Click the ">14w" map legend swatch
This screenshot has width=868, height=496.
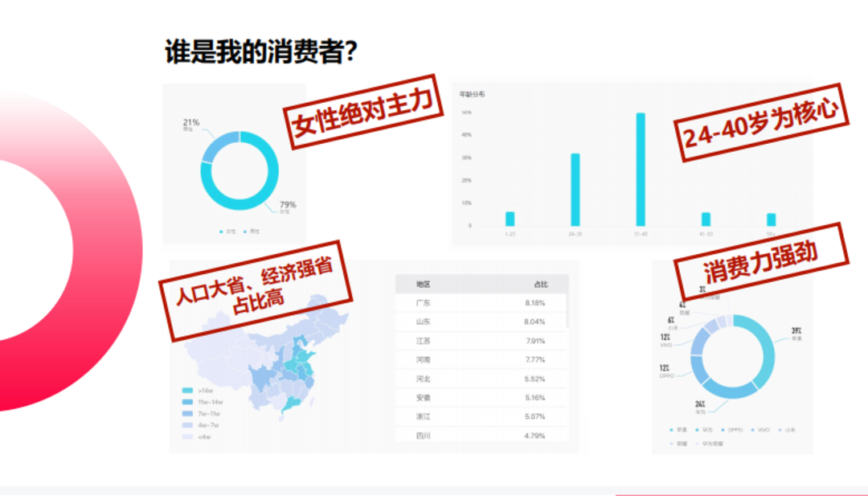pyautogui.click(x=187, y=390)
